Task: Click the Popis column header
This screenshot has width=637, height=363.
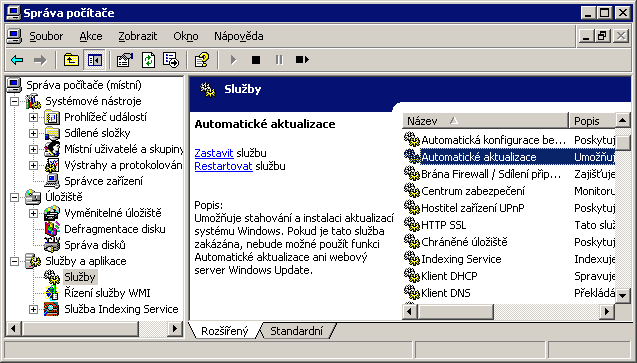Action: [x=592, y=121]
